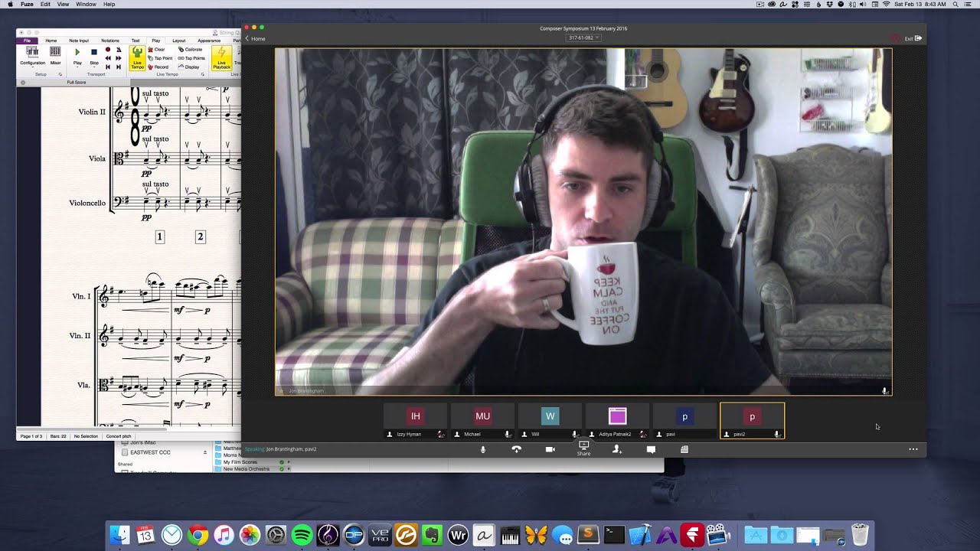Expand the Setup group dialog launcher
980x551 pixels.
[60, 74]
